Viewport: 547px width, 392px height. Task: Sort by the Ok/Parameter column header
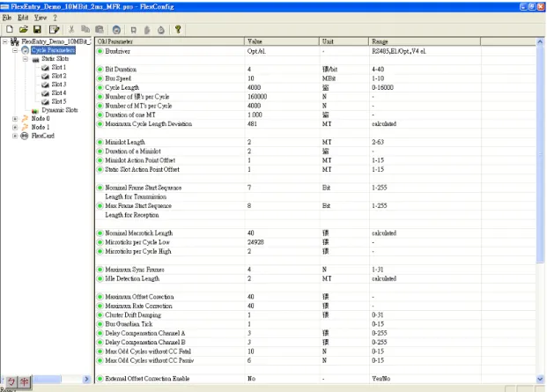pyautogui.click(x=170, y=41)
